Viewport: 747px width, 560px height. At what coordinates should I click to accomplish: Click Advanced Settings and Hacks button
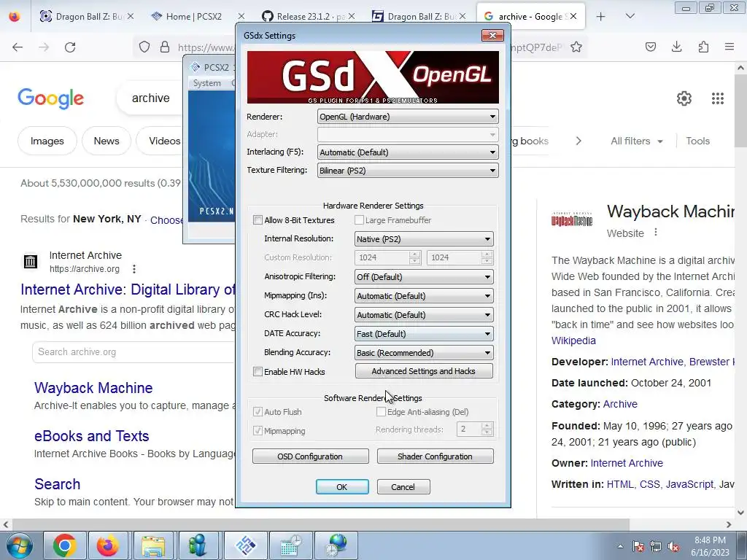(424, 371)
